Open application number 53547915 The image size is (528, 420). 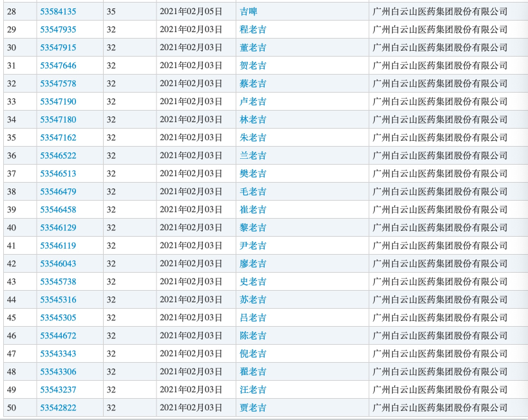click(x=58, y=48)
